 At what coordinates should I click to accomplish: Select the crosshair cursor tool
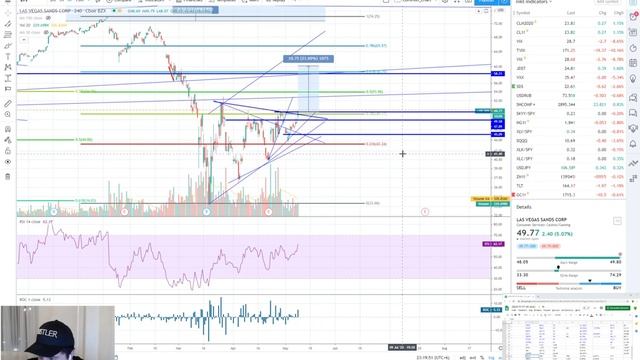coord(8,13)
